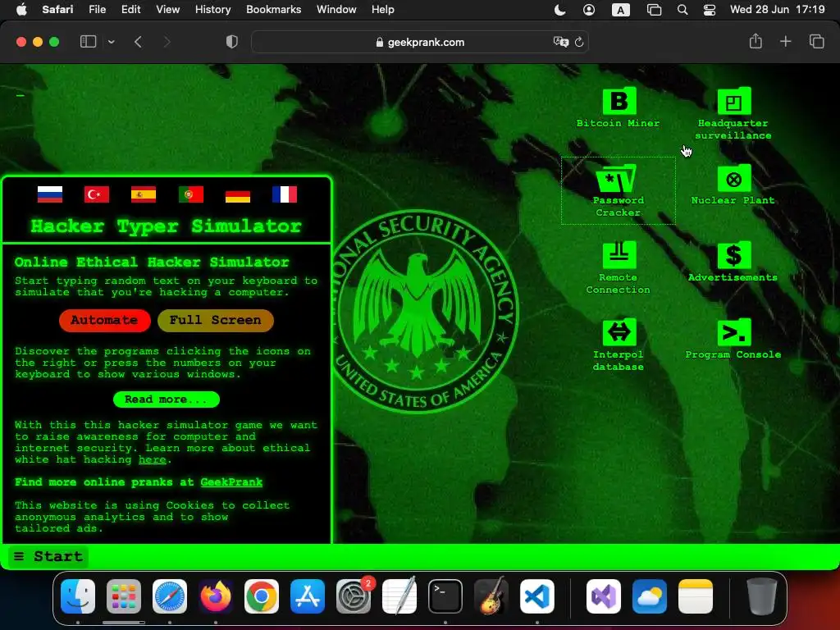
Task: Open System Settings from the Dock
Action: (x=354, y=596)
